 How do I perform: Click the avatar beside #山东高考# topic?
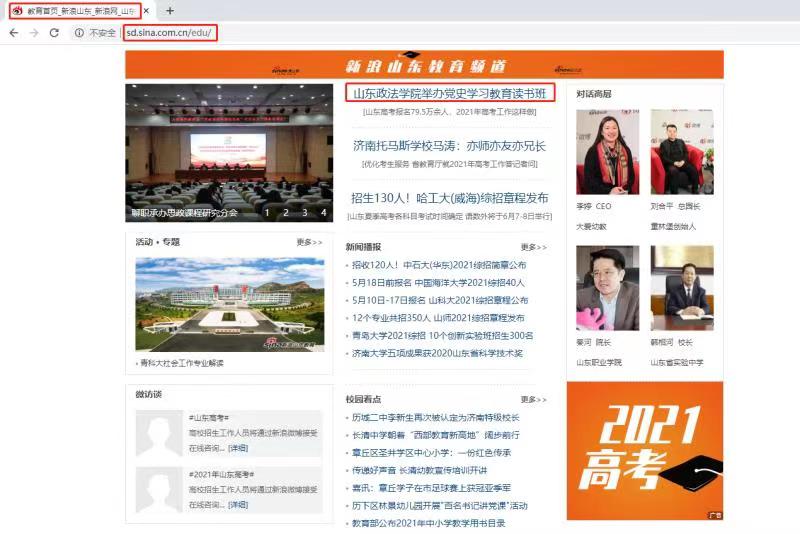click(x=159, y=433)
